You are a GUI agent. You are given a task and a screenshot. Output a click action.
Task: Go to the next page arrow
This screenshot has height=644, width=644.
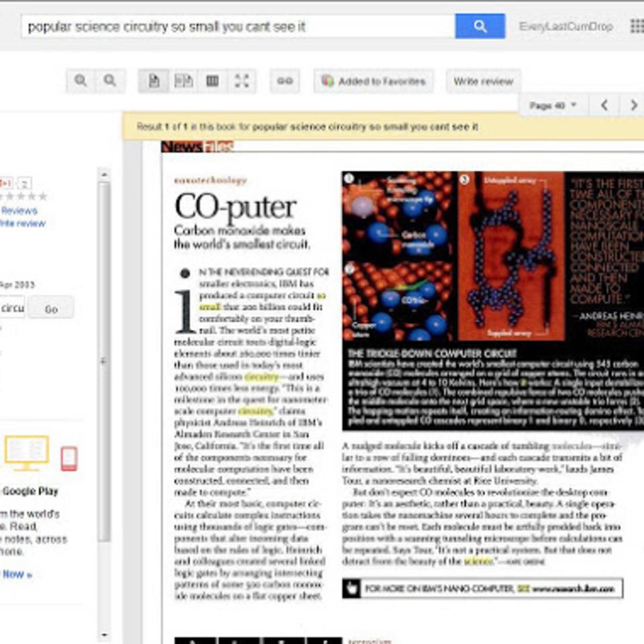coord(633,105)
